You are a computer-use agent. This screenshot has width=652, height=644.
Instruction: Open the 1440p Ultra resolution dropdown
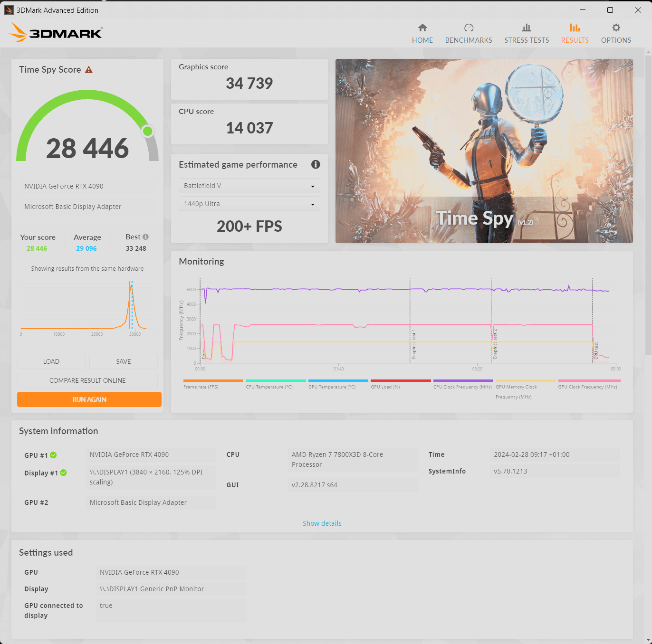coord(249,204)
